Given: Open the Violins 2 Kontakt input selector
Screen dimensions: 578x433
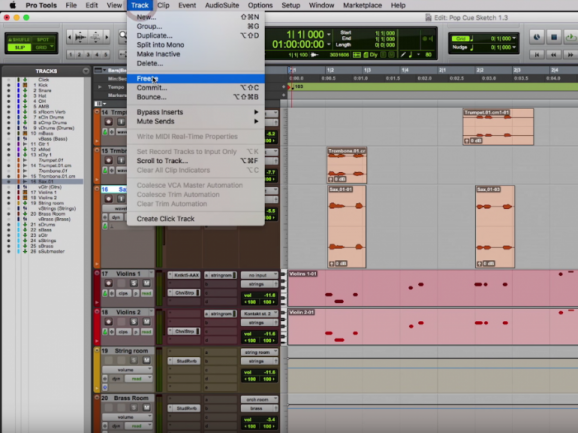Looking at the screenshot, I should (x=259, y=314).
